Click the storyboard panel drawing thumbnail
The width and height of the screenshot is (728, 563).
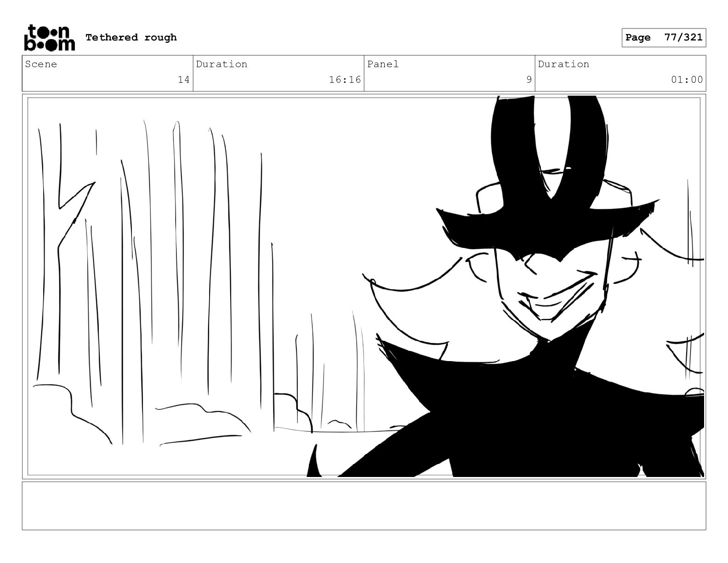364,287
